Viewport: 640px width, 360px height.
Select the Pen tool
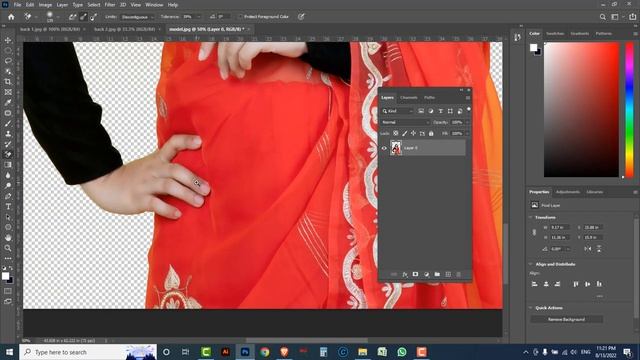8,196
